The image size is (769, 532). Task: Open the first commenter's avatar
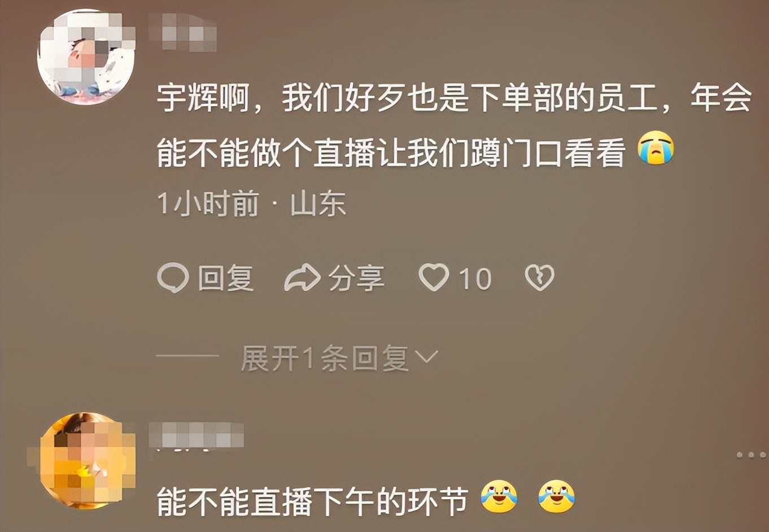click(x=86, y=56)
